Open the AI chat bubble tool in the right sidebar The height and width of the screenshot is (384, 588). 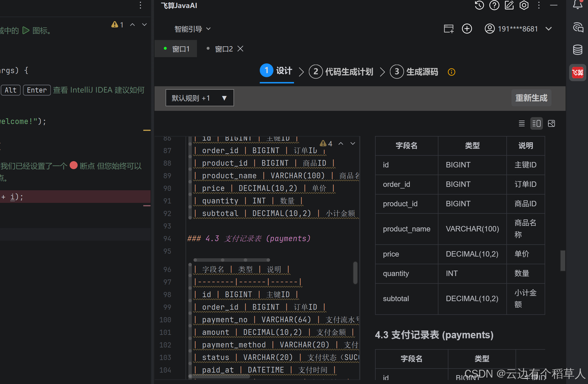point(578,28)
